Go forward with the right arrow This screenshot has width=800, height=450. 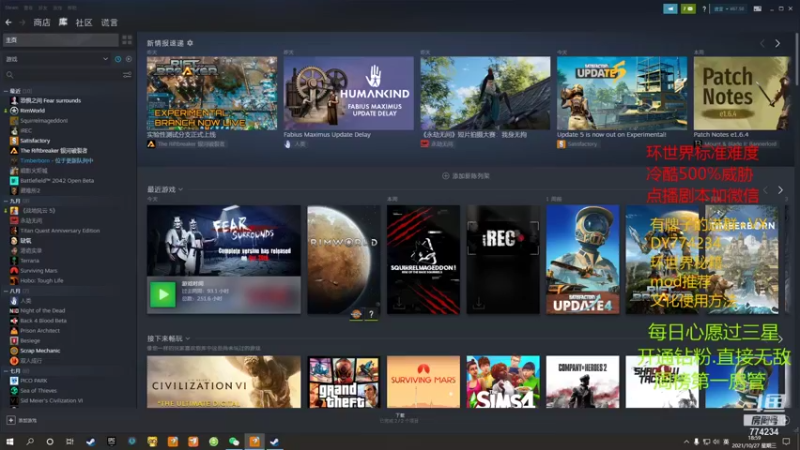[22, 22]
